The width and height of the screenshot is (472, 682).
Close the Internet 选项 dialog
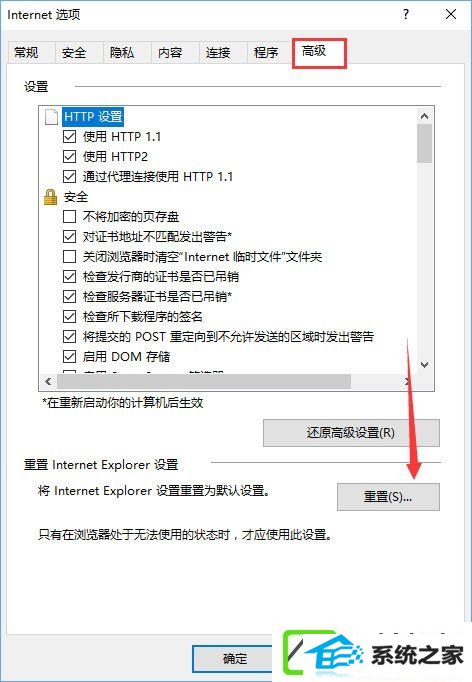coord(451,14)
